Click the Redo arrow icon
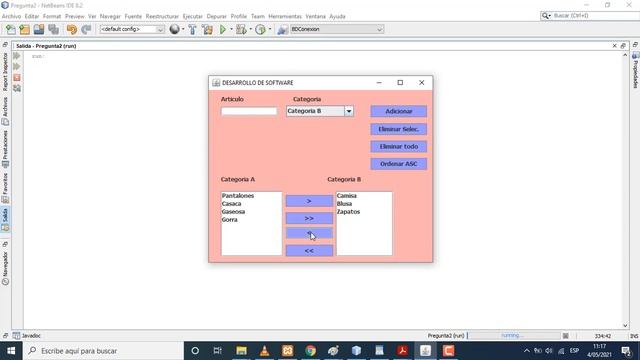This screenshot has width=640, height=360. [86, 29]
